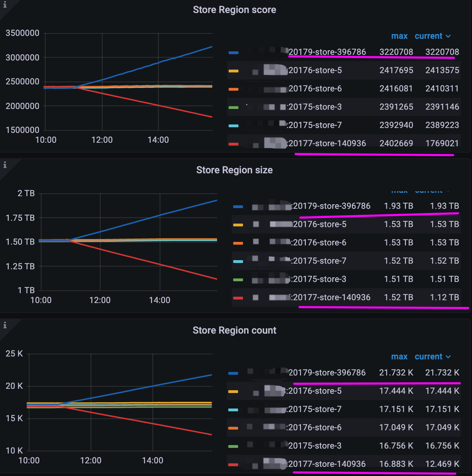Viewport: 472px width, 476px height.
Task: Open Store Region size panel title menu
Action: [x=234, y=170]
